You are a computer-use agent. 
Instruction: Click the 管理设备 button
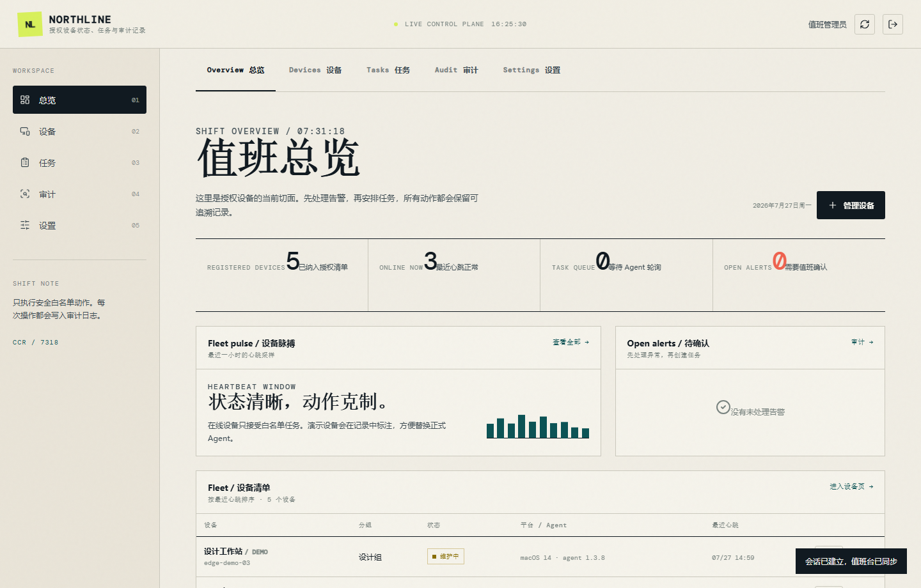coord(851,205)
